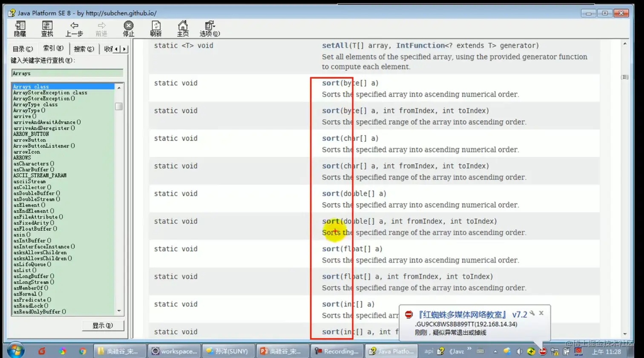The height and width of the screenshot is (358, 644).
Task: Open the 选项 (Options) toolbar menu
Action: click(210, 29)
